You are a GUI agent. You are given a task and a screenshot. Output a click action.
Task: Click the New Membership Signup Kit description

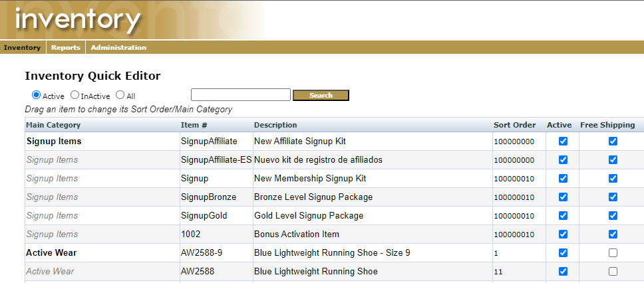(310, 179)
